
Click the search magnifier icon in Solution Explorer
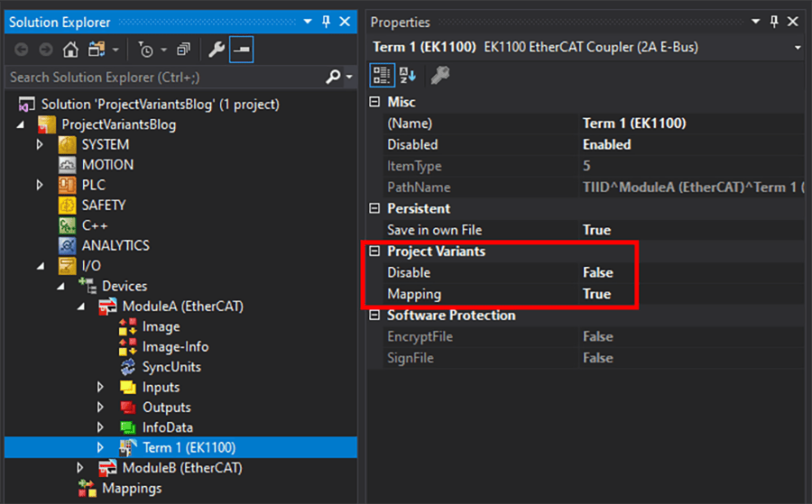pos(333,78)
